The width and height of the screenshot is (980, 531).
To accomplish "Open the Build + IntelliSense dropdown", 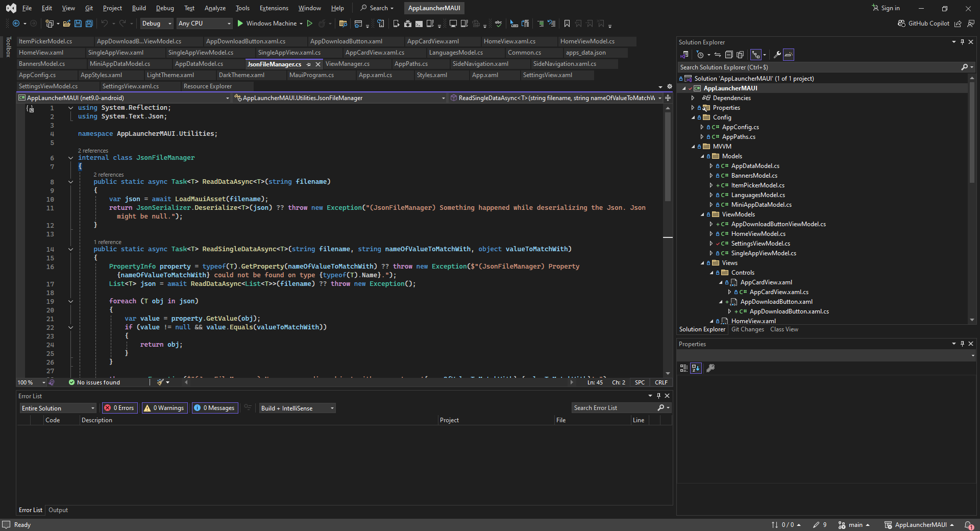I will (298, 408).
